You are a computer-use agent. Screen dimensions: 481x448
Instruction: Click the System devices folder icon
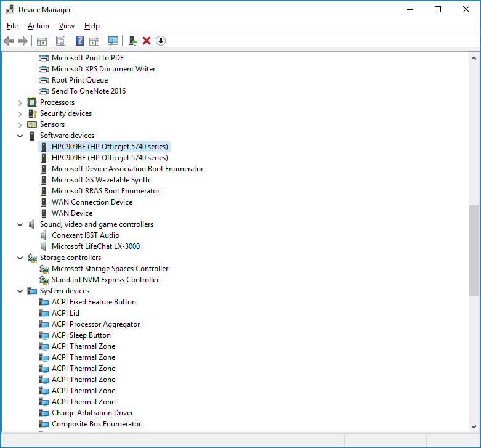(32, 291)
